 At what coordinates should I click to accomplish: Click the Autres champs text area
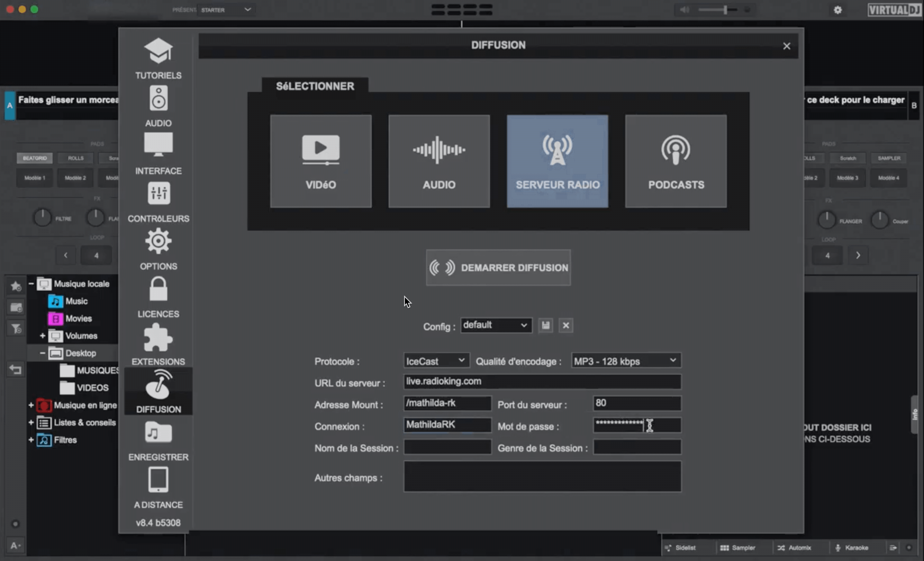(x=542, y=477)
